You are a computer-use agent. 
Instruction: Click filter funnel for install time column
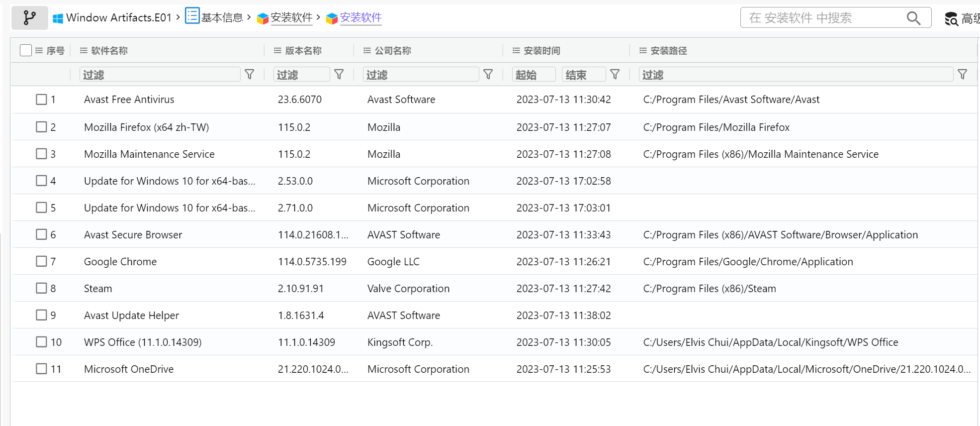click(615, 75)
